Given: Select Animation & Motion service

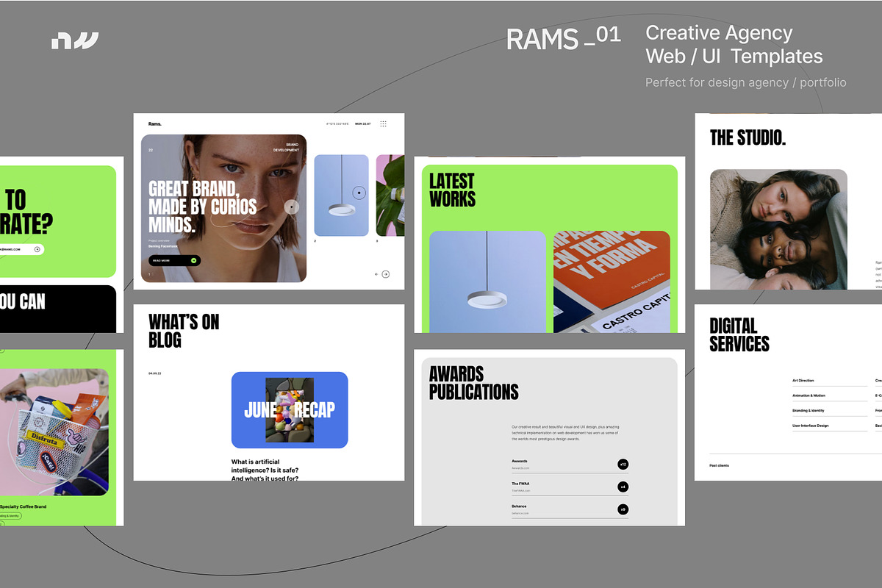Looking at the screenshot, I should tap(808, 395).
